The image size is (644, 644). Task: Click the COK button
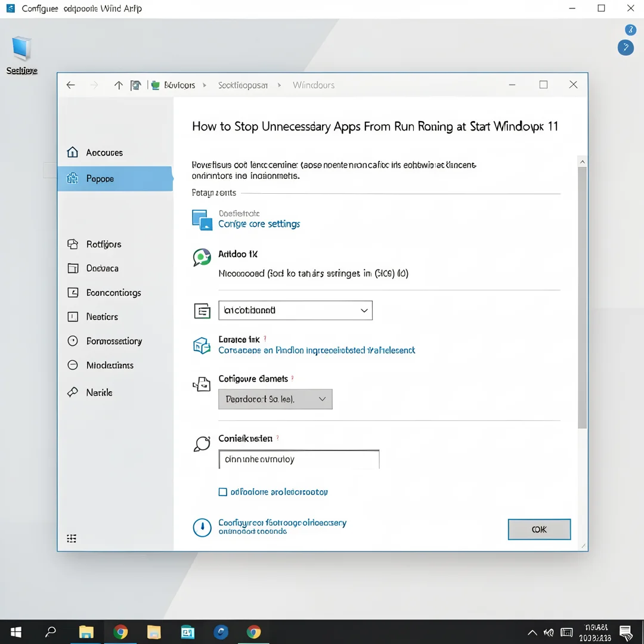[539, 530]
